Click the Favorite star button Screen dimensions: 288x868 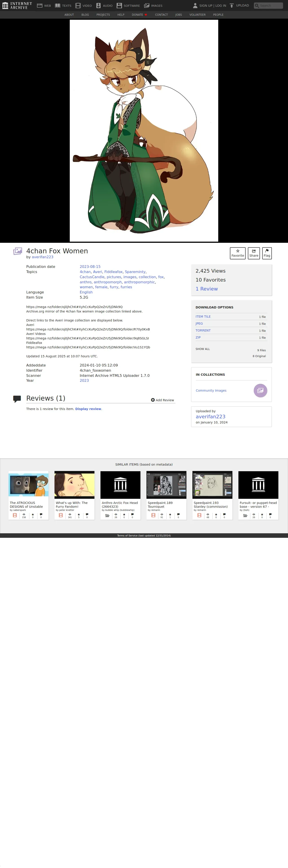(x=238, y=253)
